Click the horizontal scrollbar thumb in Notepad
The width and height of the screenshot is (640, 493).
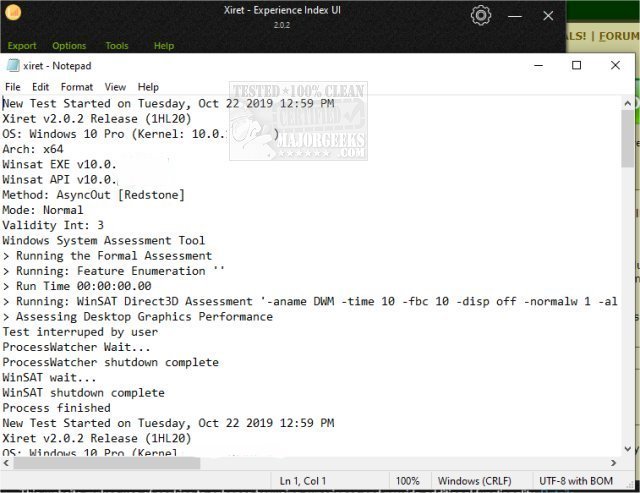coord(107,463)
